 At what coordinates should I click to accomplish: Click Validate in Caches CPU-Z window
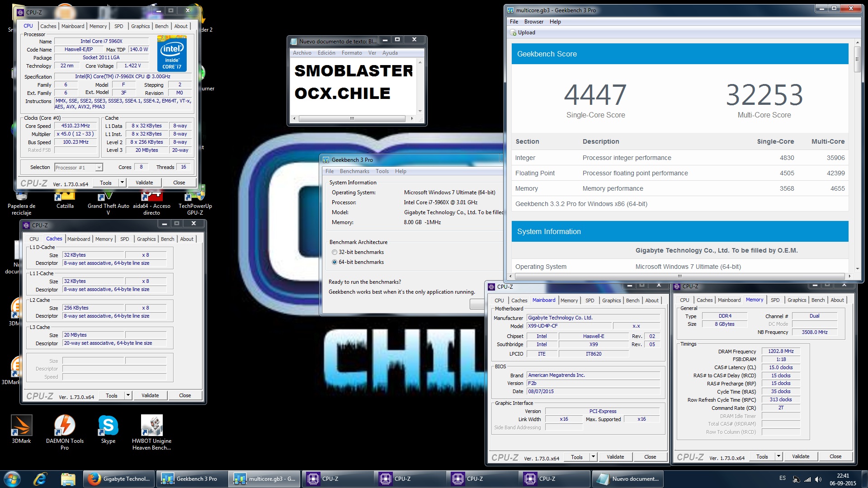[150, 395]
